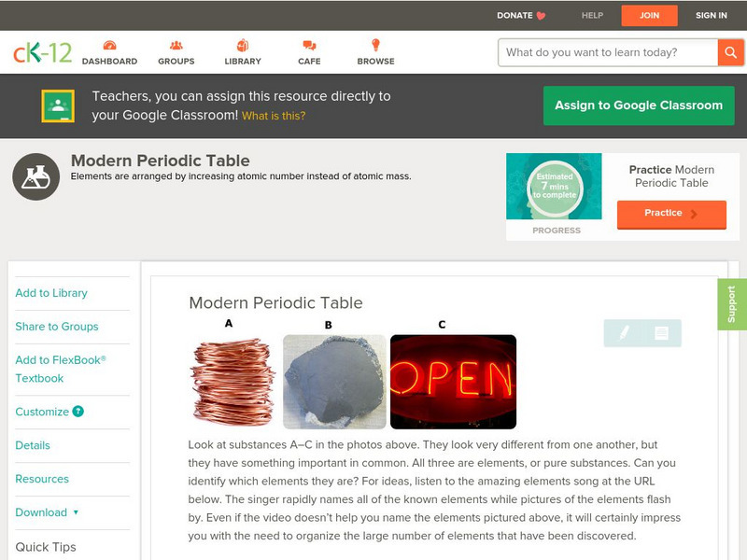The height and width of the screenshot is (560, 747).
Task: Open the Browse lightbulb icon
Action: (376, 45)
